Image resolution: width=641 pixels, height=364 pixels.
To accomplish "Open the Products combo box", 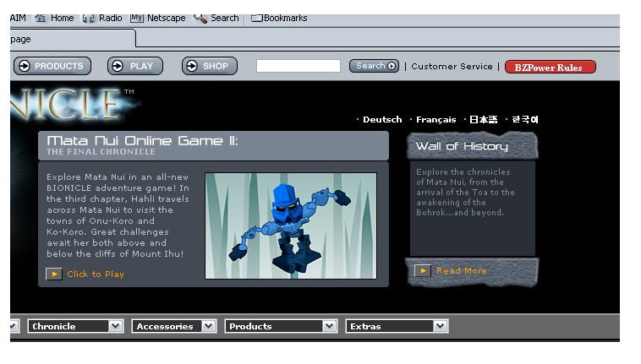I will point(281,326).
